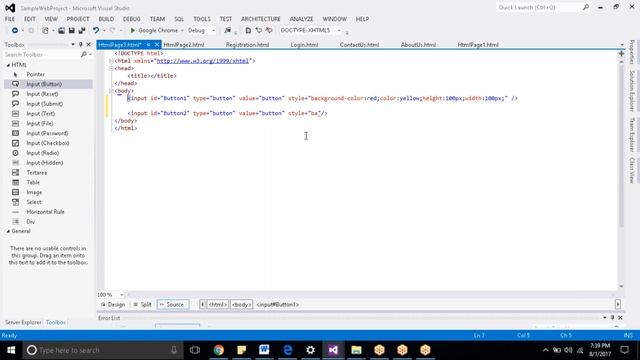
Task: Open the Toolbox window options dropdown arrow
Action: (x=73, y=44)
